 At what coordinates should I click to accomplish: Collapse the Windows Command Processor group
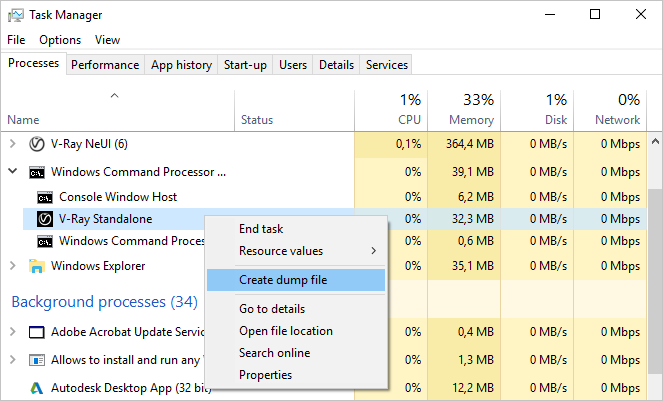13,171
